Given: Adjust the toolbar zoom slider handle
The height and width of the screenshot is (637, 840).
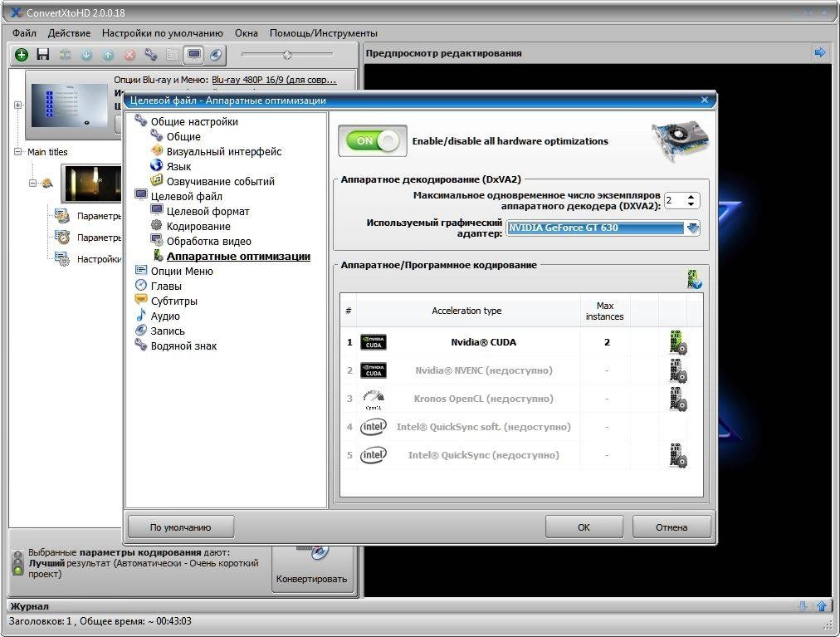Looking at the screenshot, I should click(x=287, y=55).
